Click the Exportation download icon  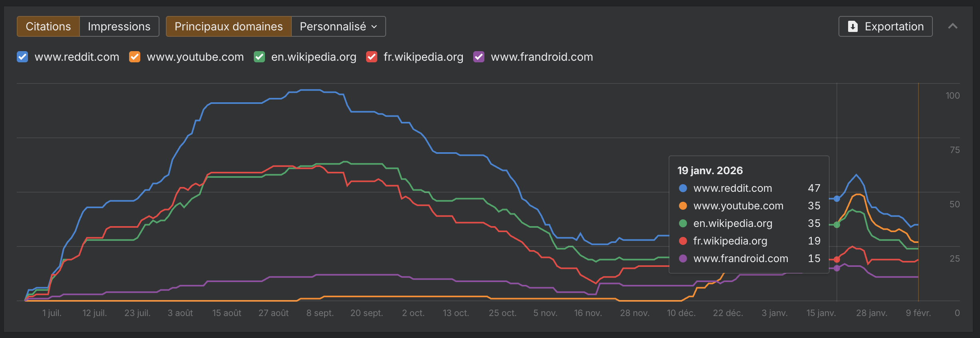853,26
